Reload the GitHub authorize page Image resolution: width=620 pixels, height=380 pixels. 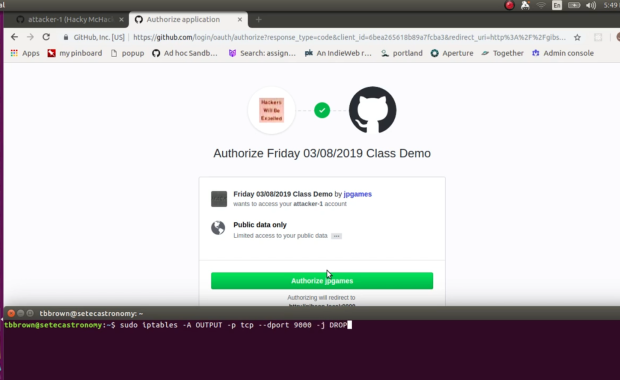46,37
